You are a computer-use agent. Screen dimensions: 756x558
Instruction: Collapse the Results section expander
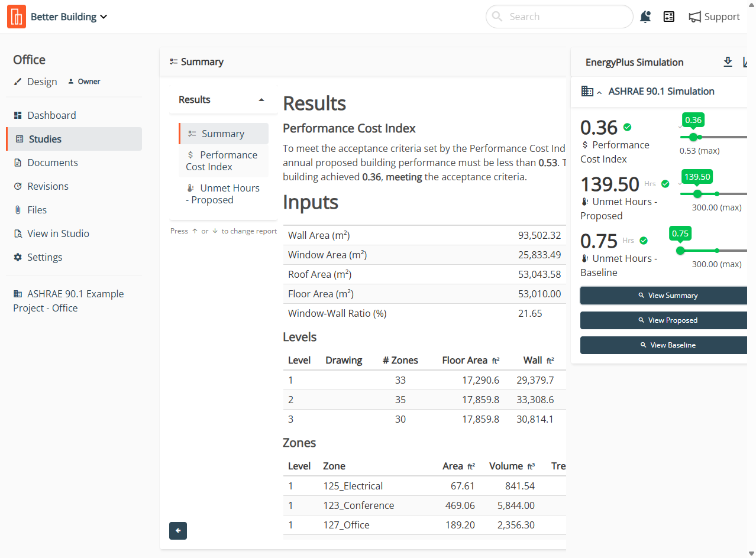click(x=261, y=100)
